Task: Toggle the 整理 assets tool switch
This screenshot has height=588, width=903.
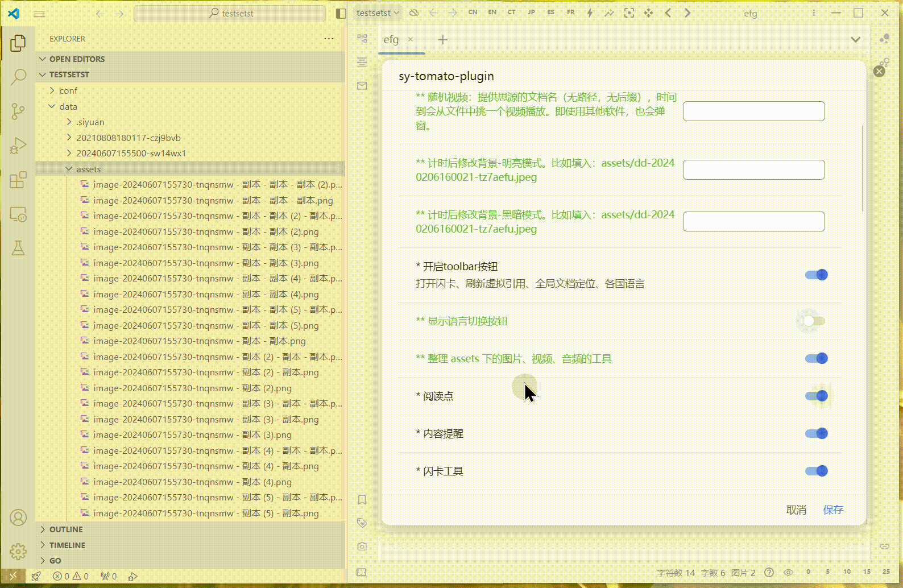Action: tap(816, 359)
